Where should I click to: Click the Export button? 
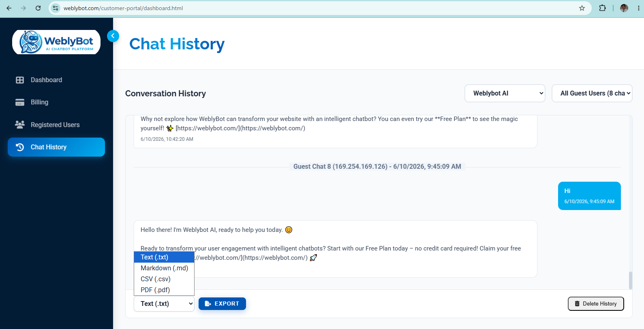coord(222,304)
